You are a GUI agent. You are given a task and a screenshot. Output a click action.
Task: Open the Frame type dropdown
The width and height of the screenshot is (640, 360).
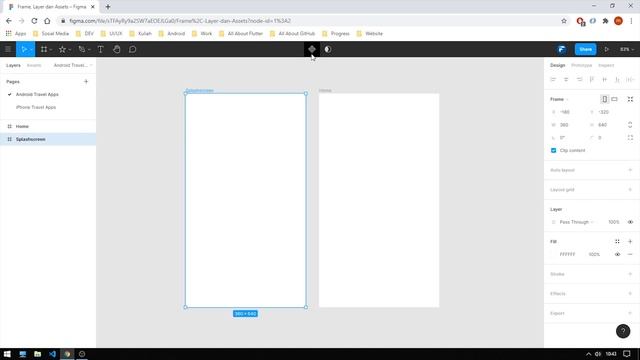click(559, 99)
